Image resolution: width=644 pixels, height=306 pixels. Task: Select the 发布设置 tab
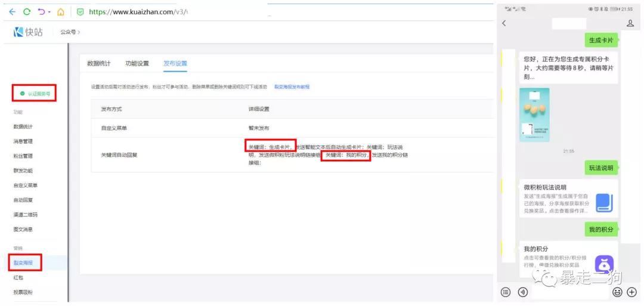coord(175,63)
